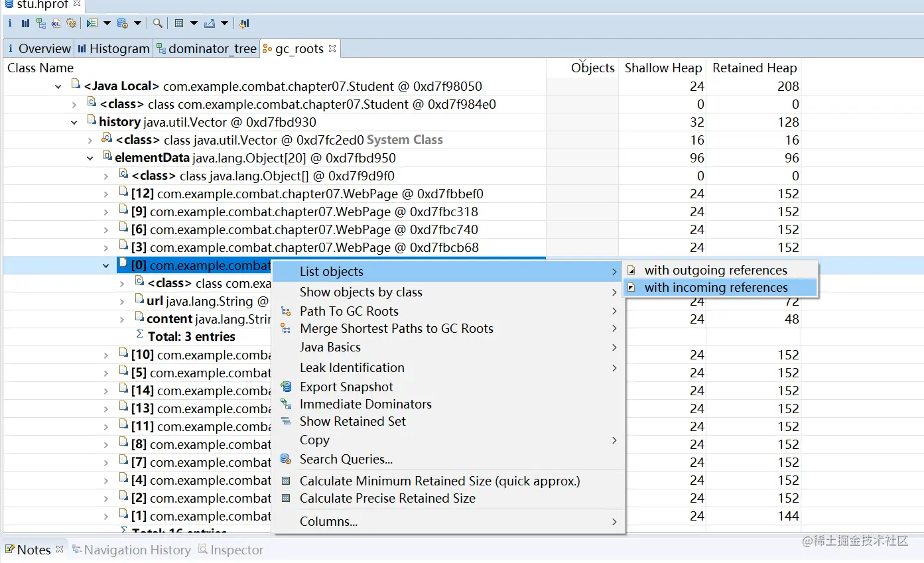Expand the content java.lang.String node
This screenshot has height=563, width=924.
tap(122, 319)
